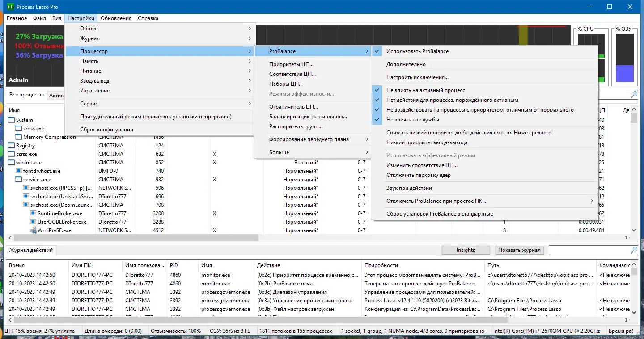Click the System process icon
This screenshot has height=339, width=644.
click(x=11, y=120)
